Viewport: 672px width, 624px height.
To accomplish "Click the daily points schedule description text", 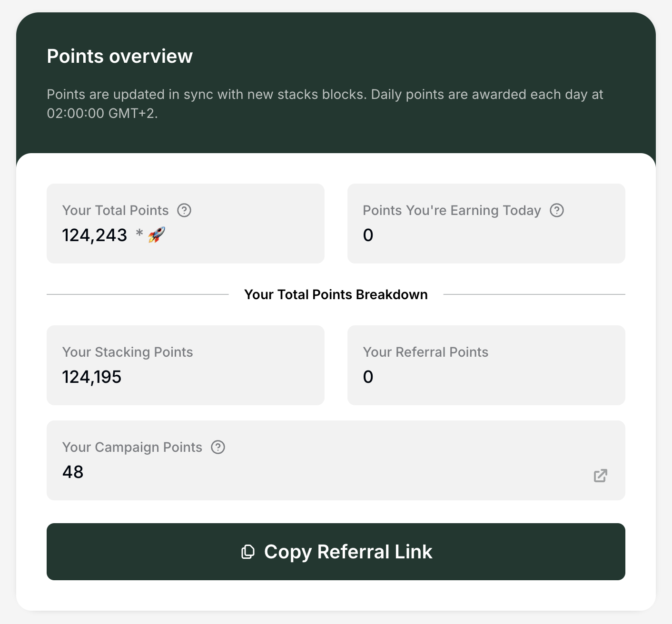I will tap(325, 104).
